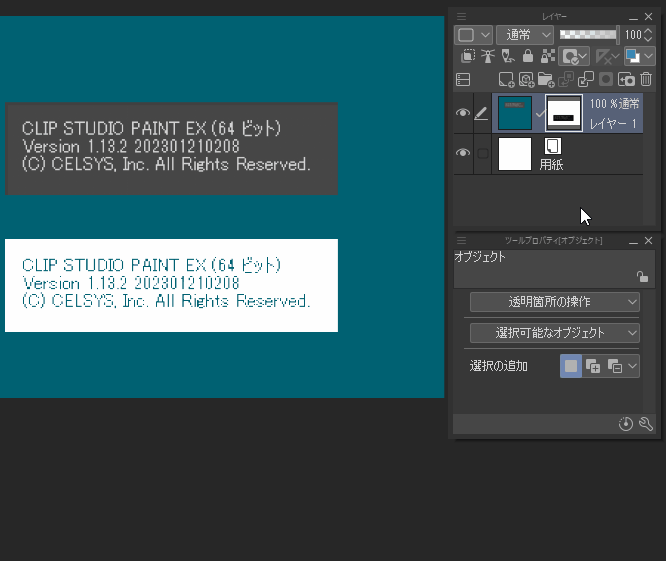The width and height of the screenshot is (666, 561).
Task: Click the layer opacity slider bar
Action: coord(589,34)
